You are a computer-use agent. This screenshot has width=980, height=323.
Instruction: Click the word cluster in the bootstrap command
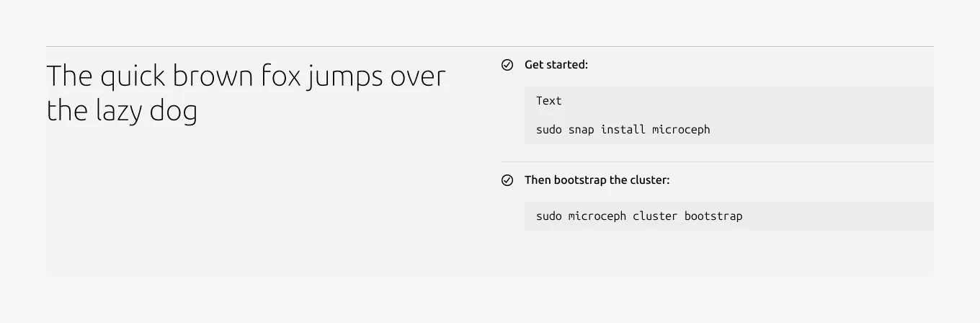coord(655,216)
